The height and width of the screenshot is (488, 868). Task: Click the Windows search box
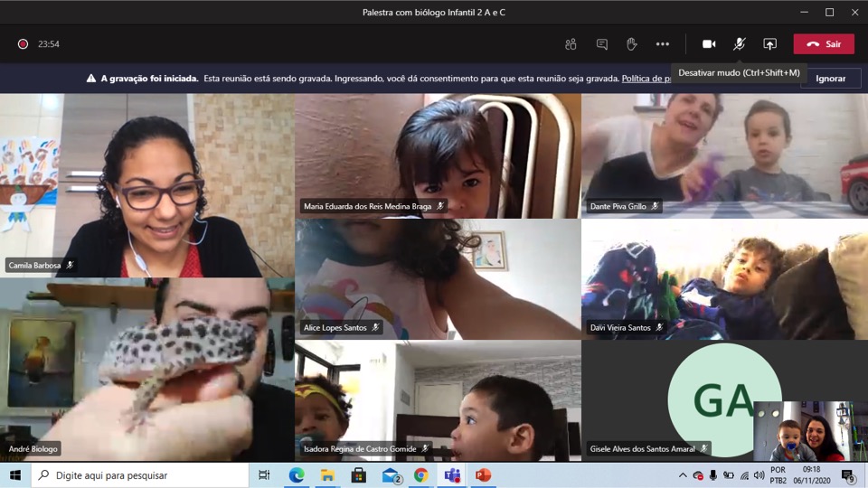[140, 475]
